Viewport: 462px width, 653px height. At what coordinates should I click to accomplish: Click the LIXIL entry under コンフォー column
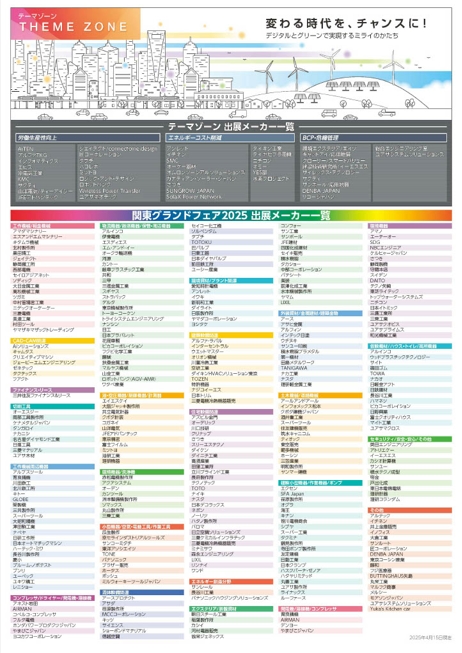(285, 302)
